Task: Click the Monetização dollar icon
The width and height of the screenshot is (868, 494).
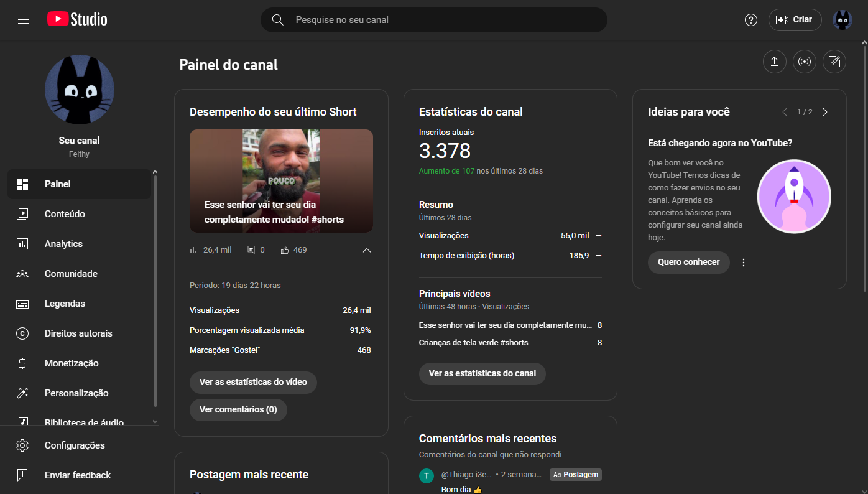Action: 22,363
